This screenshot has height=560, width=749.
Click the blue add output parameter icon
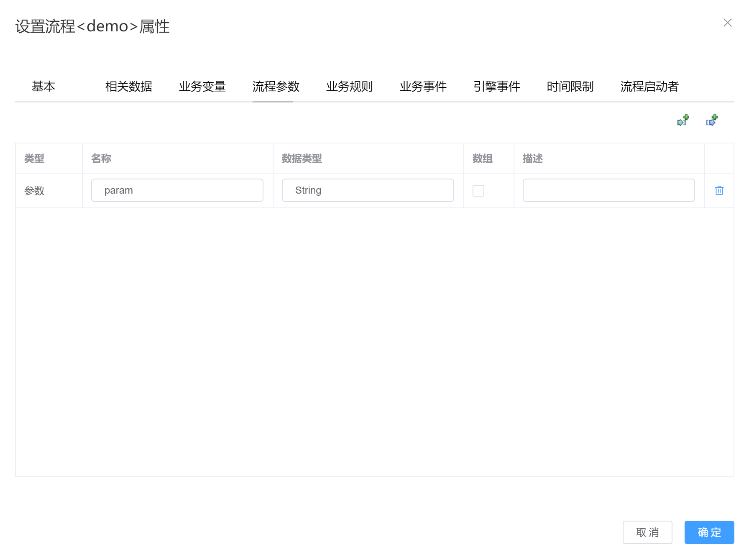click(711, 120)
